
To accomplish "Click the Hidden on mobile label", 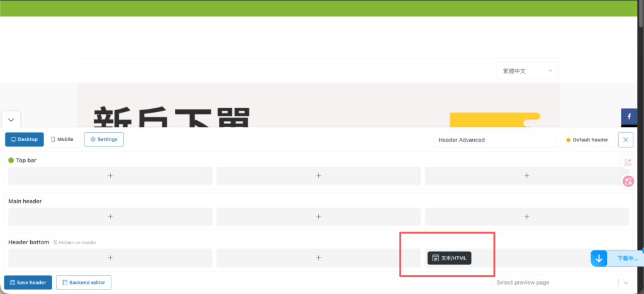I will pos(75,242).
